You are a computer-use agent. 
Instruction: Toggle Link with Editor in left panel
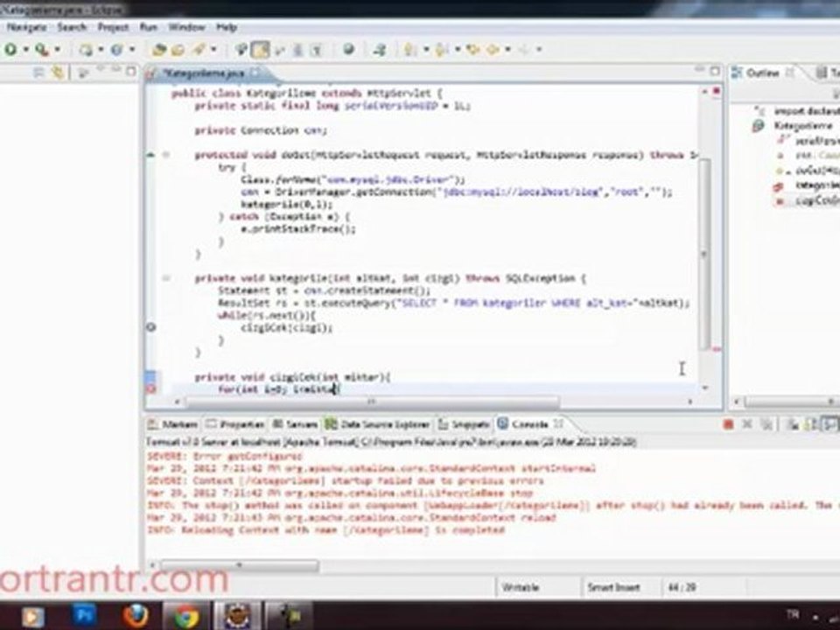[58, 73]
